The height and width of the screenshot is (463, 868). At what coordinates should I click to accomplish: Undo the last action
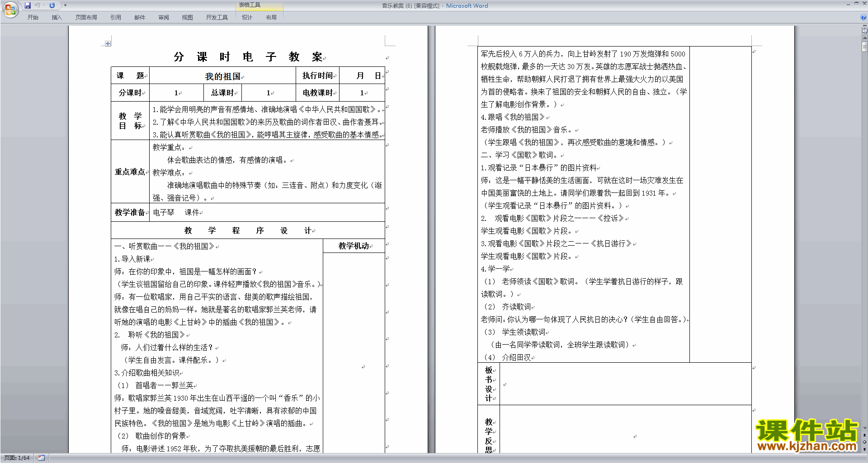tap(38, 5)
